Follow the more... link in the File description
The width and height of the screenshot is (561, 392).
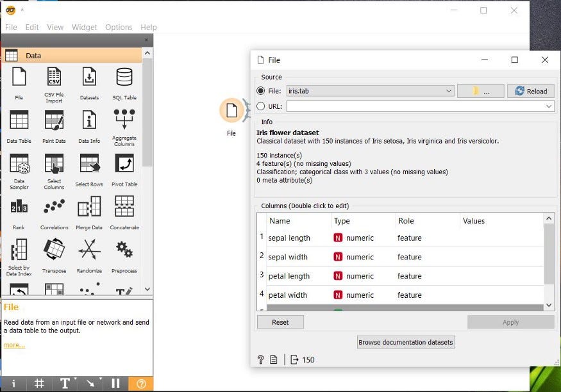(13, 345)
